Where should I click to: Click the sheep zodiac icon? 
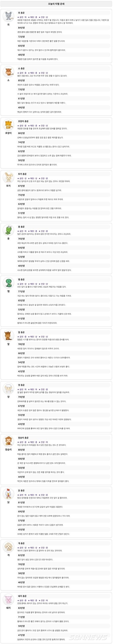[8, 389]
